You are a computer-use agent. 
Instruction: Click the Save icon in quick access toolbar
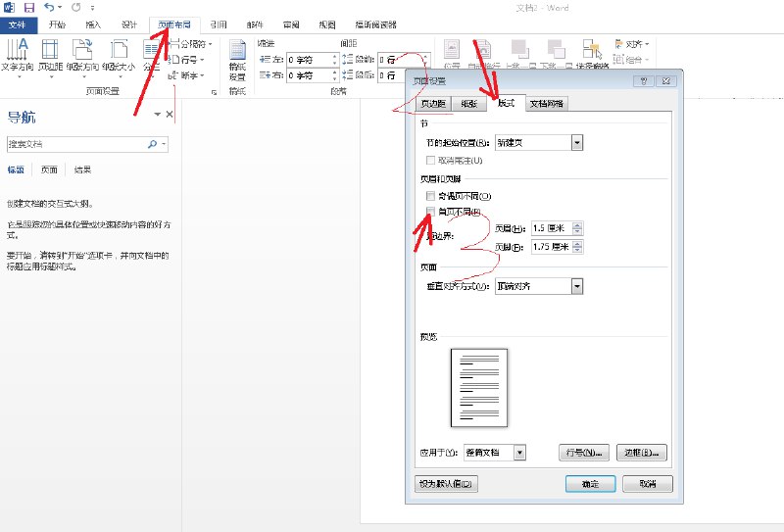pyautogui.click(x=29, y=8)
